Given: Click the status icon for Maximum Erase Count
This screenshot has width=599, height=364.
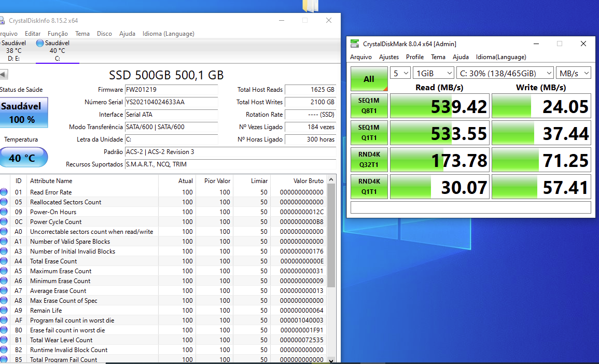Looking at the screenshot, I should (4, 271).
